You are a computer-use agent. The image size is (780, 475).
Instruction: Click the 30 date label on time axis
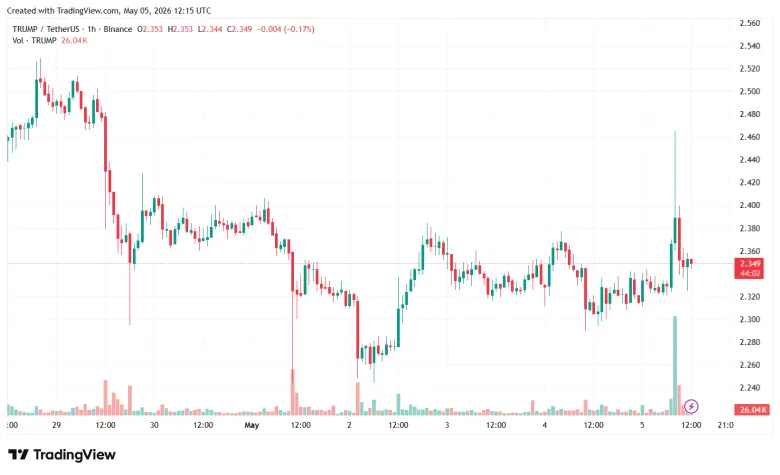154,425
